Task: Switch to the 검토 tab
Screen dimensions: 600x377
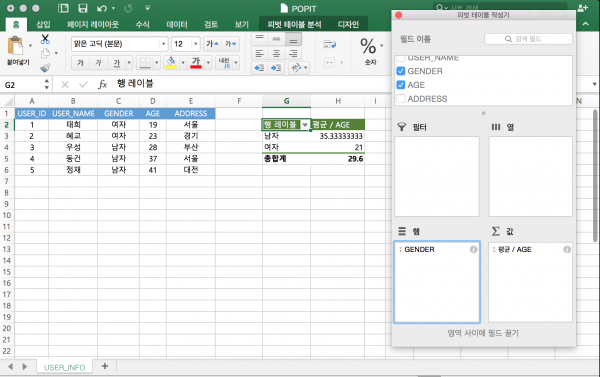Action: [211, 24]
